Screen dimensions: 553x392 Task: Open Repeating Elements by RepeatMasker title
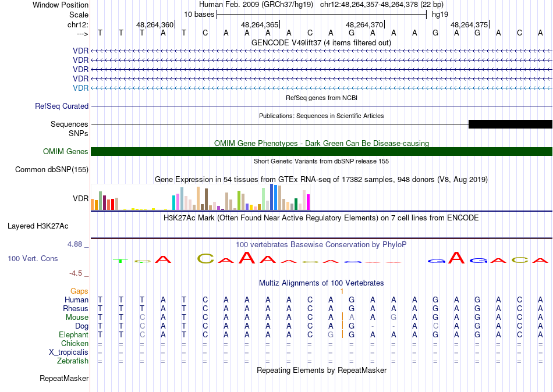(x=321, y=370)
